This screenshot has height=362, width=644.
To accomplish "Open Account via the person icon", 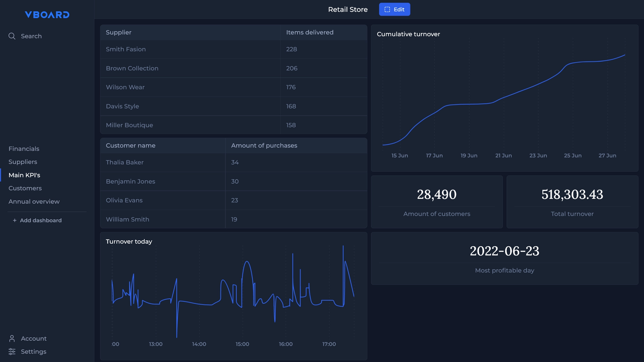I will pyautogui.click(x=12, y=339).
